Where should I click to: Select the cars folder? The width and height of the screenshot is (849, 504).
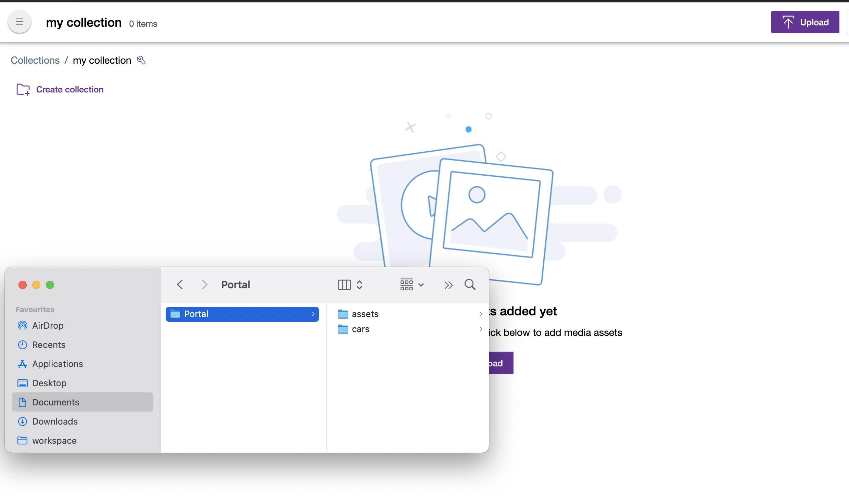pyautogui.click(x=360, y=329)
